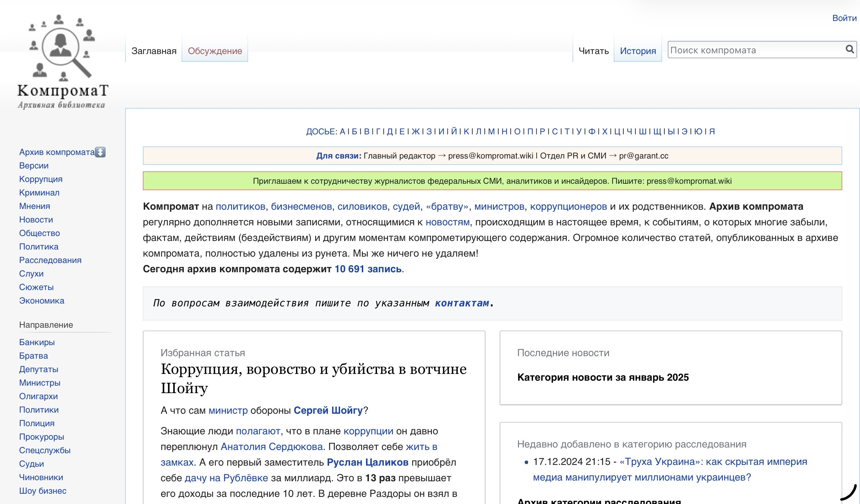
Task: Click the arrow icon beside Архив компромата
Action: (101, 152)
